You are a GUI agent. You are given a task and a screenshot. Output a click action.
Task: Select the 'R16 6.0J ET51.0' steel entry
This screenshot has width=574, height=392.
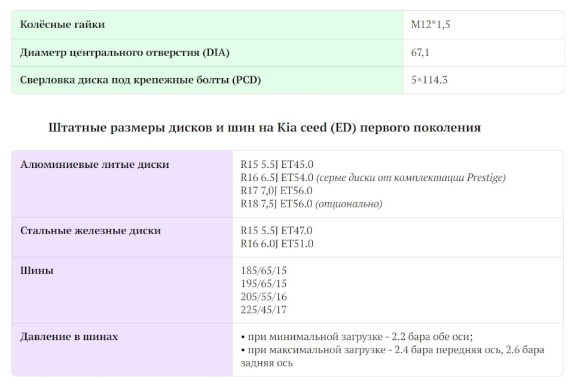pyautogui.click(x=277, y=244)
